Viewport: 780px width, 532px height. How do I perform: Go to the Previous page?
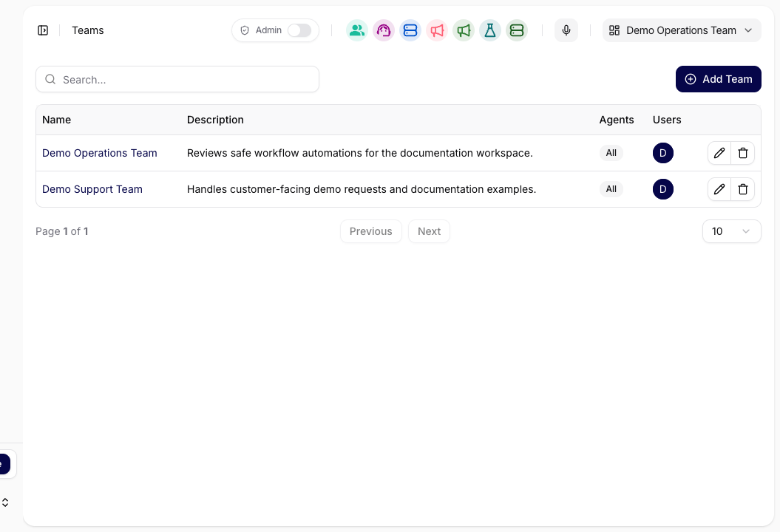370,231
